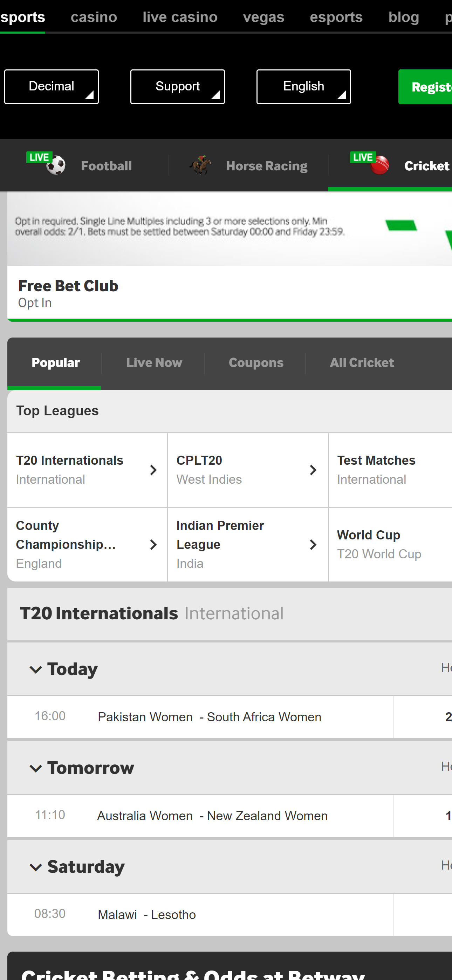452x980 pixels.
Task: Open the Decimal odds format dropdown
Action: [x=52, y=86]
